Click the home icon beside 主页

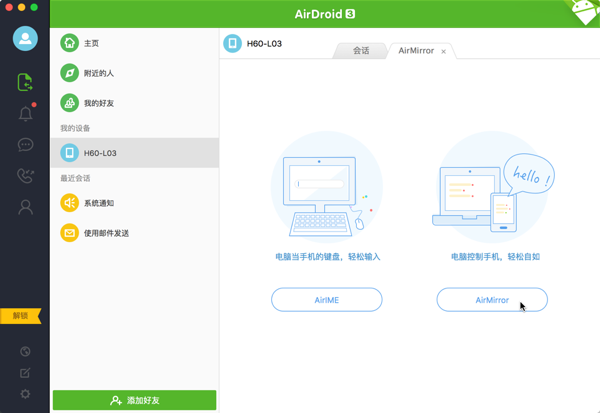tap(69, 43)
